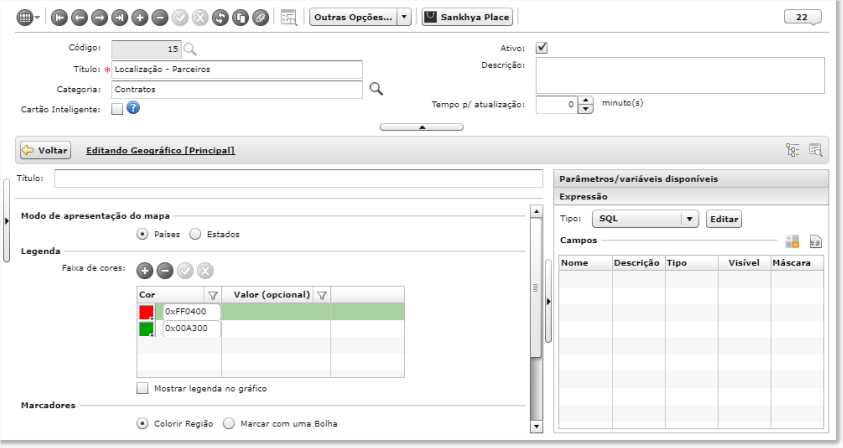
Task: Expand Parâmetros/variáveis disponíveis section
Action: tap(691, 179)
